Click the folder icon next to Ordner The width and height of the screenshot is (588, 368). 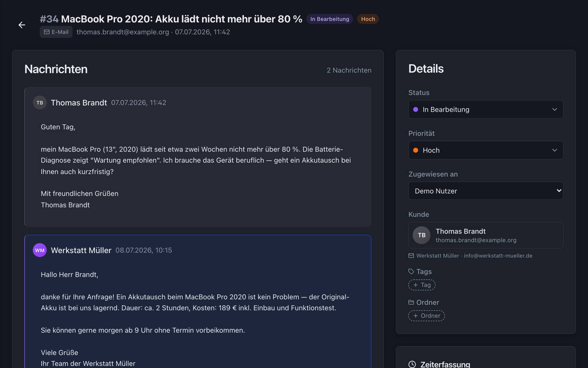click(x=411, y=302)
